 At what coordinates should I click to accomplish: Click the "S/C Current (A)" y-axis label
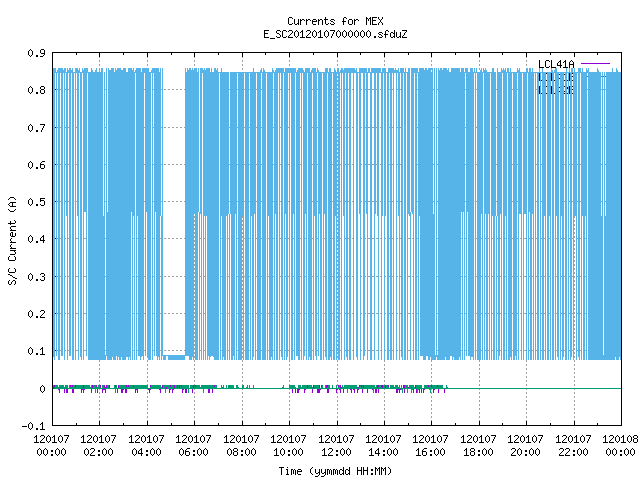(x=12, y=240)
